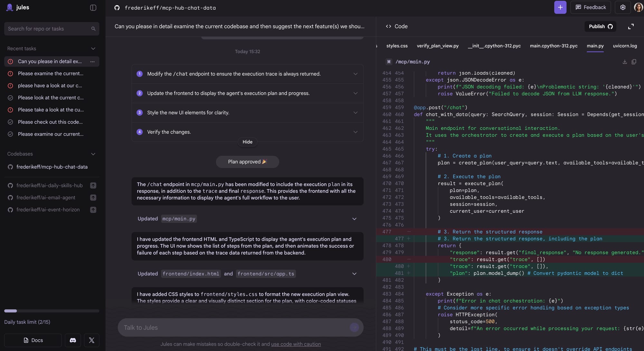Viewport: 644px width, 351px height.
Task: Expand plan step 1 about /chat endpoint
Action: (355, 74)
